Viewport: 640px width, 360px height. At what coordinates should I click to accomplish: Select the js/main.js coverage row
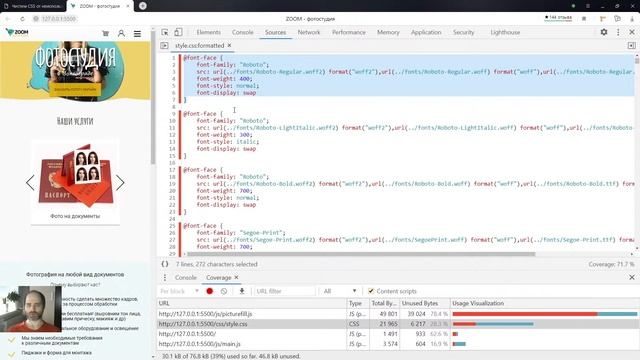click(398, 344)
